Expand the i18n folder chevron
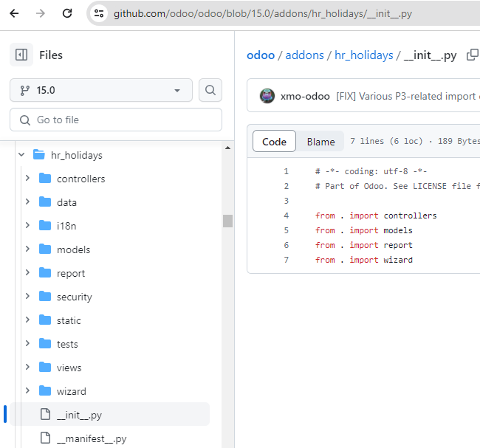Image resolution: width=480 pixels, height=448 pixels. [27, 226]
